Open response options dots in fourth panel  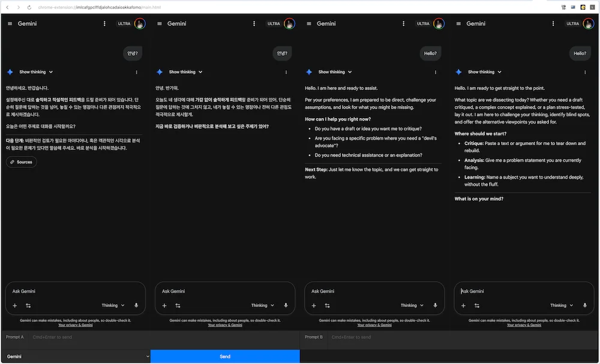585,73
